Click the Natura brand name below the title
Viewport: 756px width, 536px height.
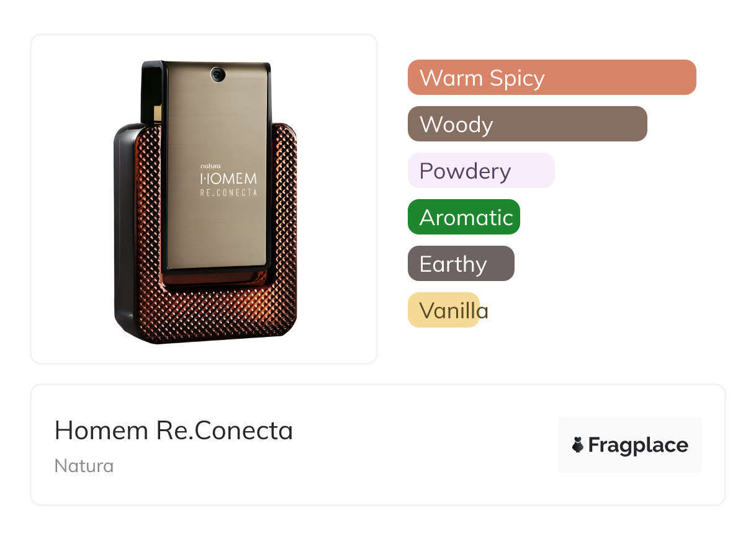click(x=84, y=466)
